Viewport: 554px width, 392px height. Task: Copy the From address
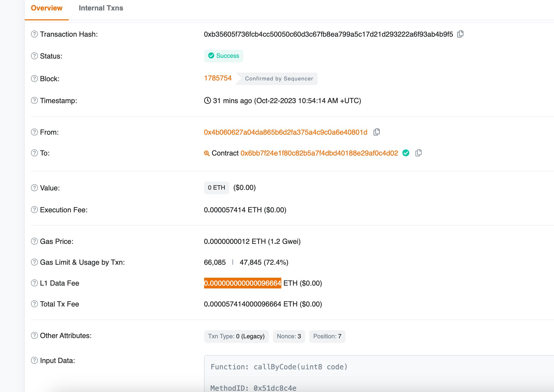[x=377, y=132]
